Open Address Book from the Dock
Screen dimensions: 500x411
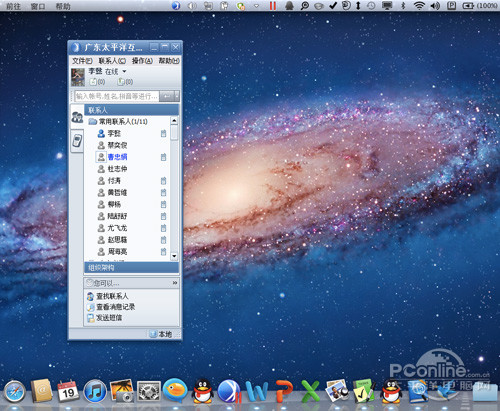pyautogui.click(x=41, y=390)
